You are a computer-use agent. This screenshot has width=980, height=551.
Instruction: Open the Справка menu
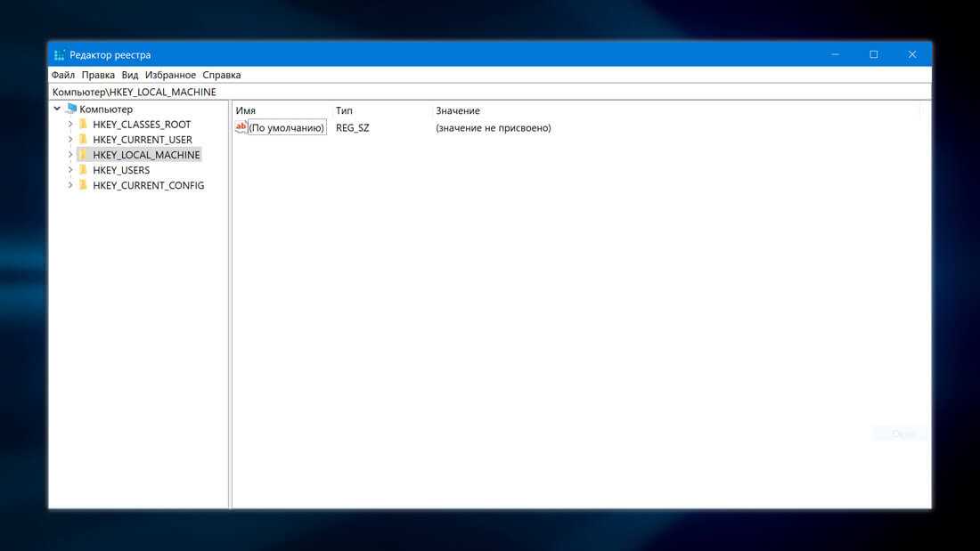coord(222,75)
